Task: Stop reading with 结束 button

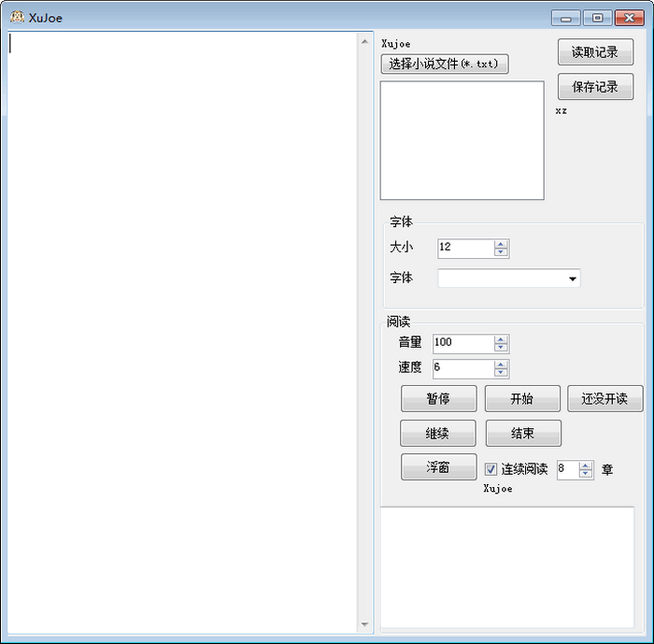Action: coord(523,434)
